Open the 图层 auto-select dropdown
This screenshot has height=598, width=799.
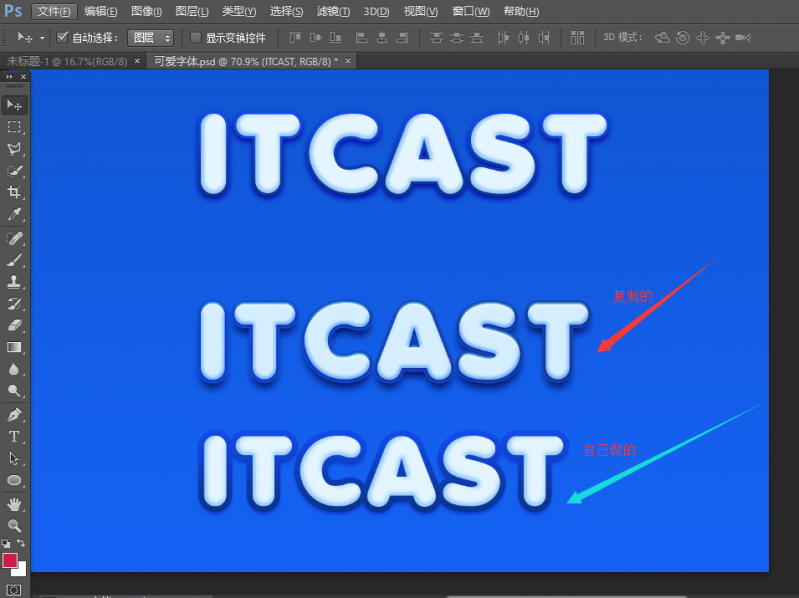(151, 37)
